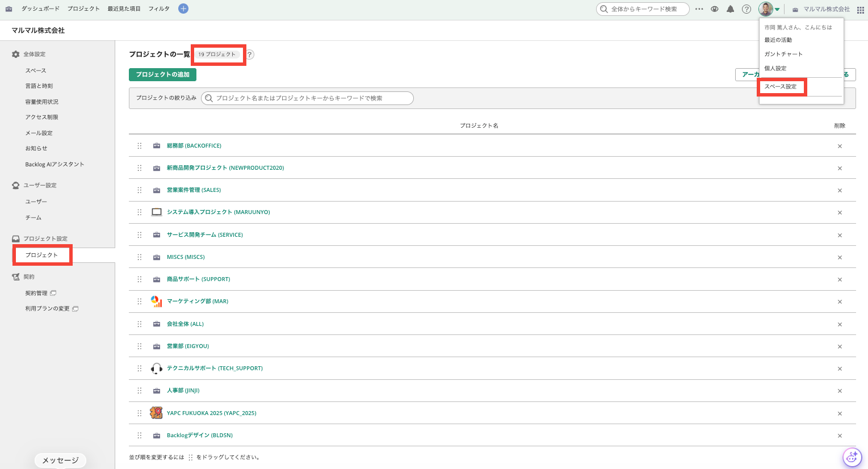Open the プロジェクト top navigation menu
Image resolution: width=868 pixels, height=469 pixels.
pyautogui.click(x=83, y=9)
